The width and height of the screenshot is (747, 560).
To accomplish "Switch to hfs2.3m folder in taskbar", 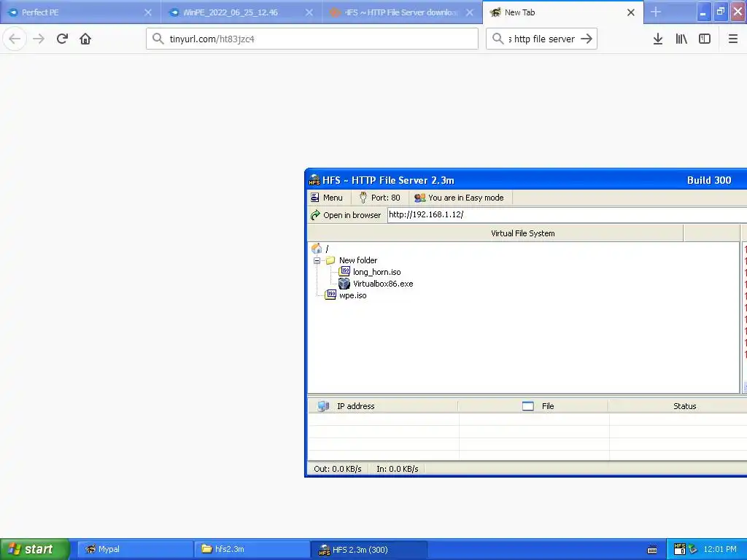I will (x=252, y=549).
